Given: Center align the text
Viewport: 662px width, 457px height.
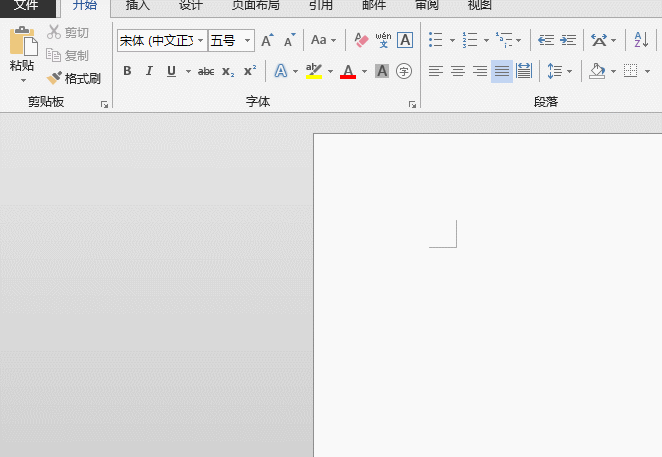Looking at the screenshot, I should tap(458, 71).
